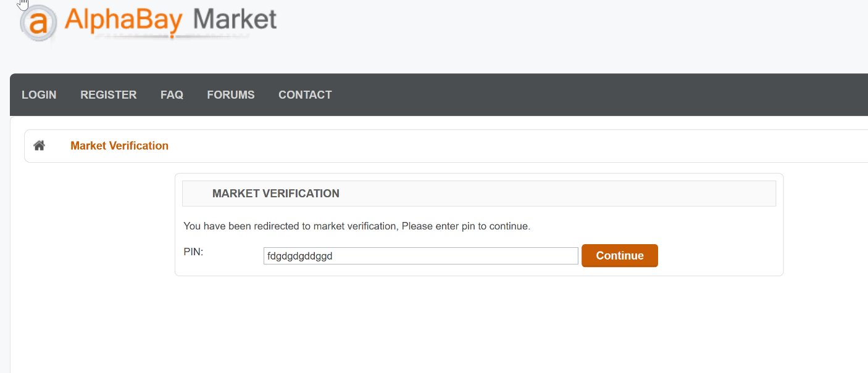
Task: Click the Market Verification breadcrumb link
Action: coord(119,146)
